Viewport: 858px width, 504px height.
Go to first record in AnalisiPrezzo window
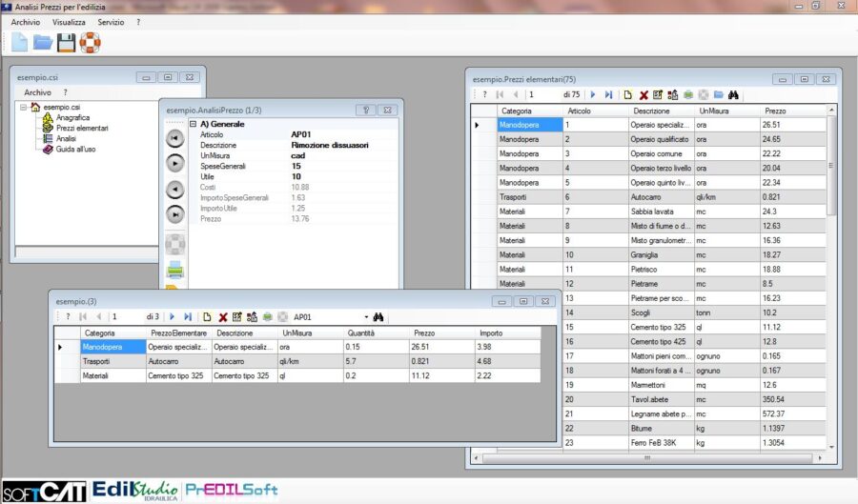[174, 138]
